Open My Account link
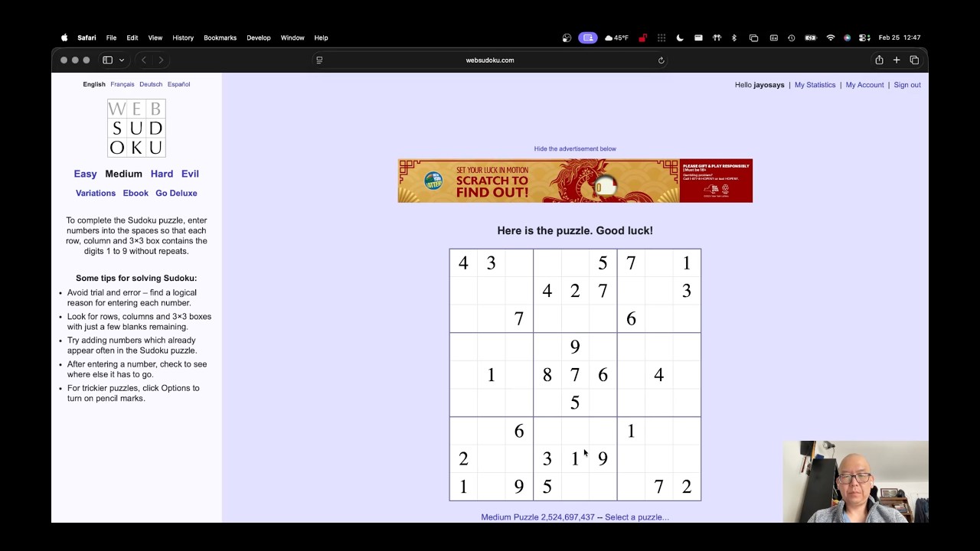980x551 pixels. 864,85
